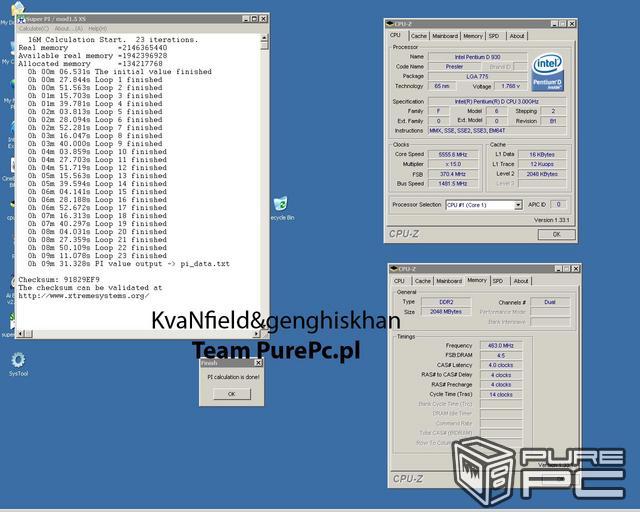Switch to Mainboard tab in top CPU-Z window
Viewport: 640px width, 512px height.
click(445, 36)
